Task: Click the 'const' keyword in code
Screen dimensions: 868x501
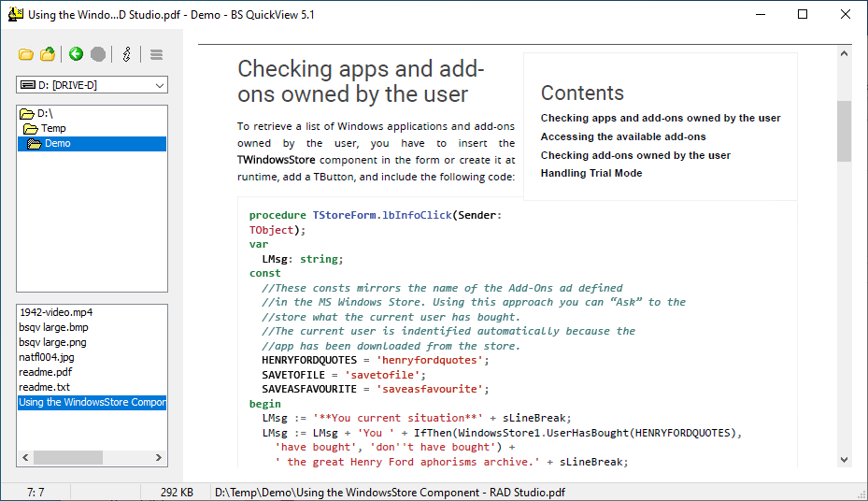Action: pos(265,274)
